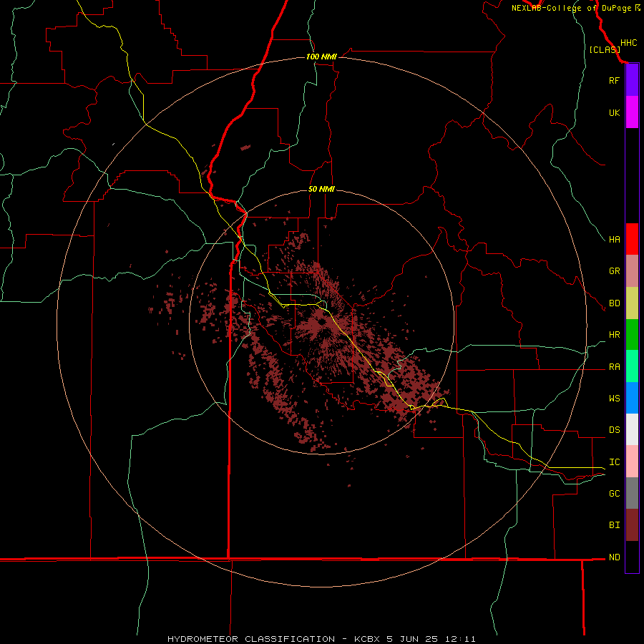644x644 pixels.
Task: Click the WS legend label
Action: [x=614, y=398]
